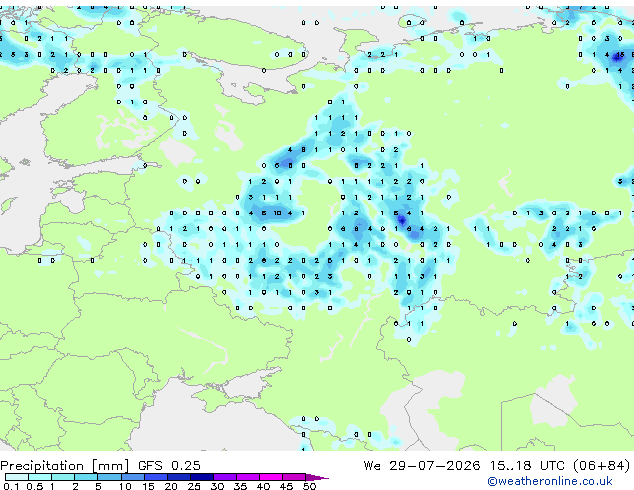This screenshot has width=634, height=490.
Task: Choose the 20–25 mm legend color box
Action: tap(178, 477)
